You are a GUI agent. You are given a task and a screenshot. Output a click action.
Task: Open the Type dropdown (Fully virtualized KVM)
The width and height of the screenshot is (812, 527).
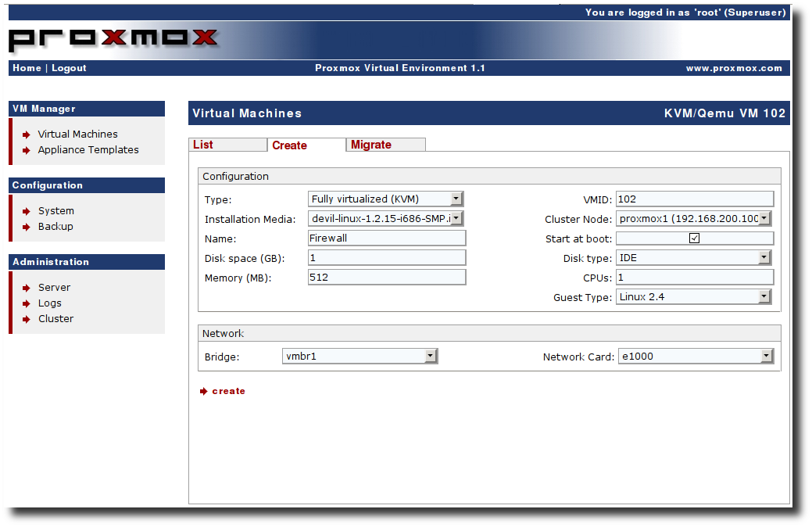pyautogui.click(x=386, y=199)
